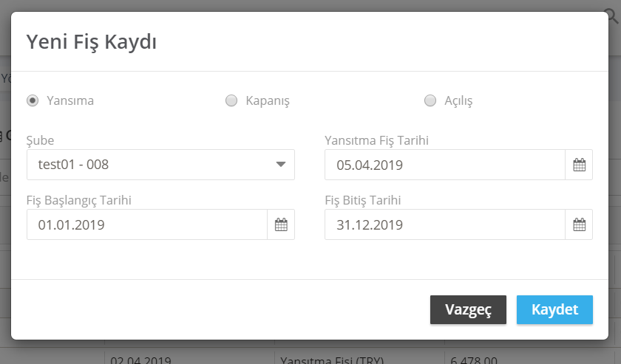Click the 6.478,00 amount cell
Viewport: 621px width, 364px height.
[x=474, y=360]
